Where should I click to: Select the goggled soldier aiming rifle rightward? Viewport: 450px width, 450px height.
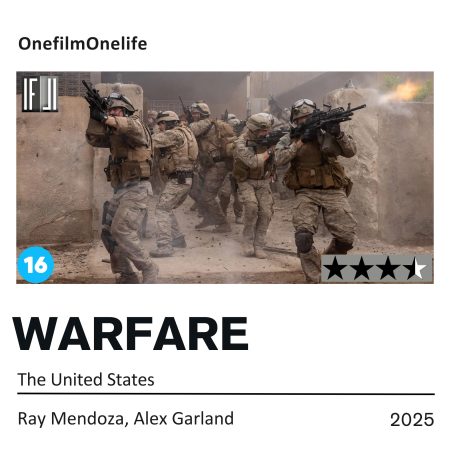[320, 187]
